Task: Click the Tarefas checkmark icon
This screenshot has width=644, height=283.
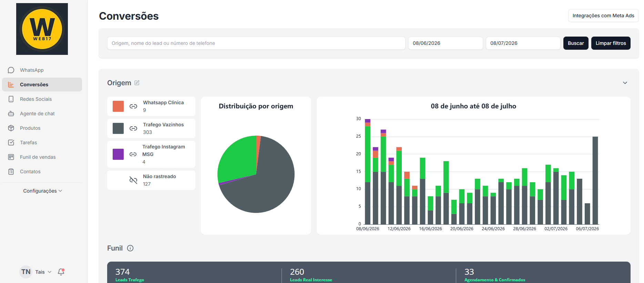Action: point(11,143)
